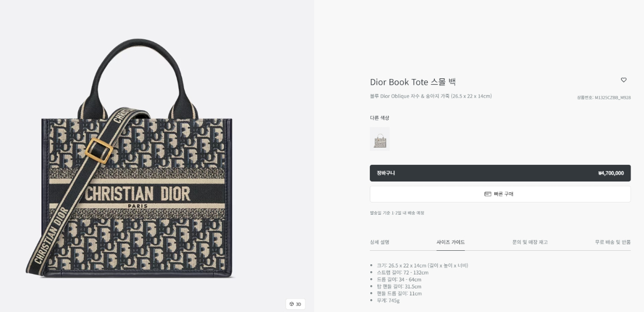644x312 pixels.
Task: Click the 빠른 구매 quick purchase button
Action: click(x=500, y=194)
